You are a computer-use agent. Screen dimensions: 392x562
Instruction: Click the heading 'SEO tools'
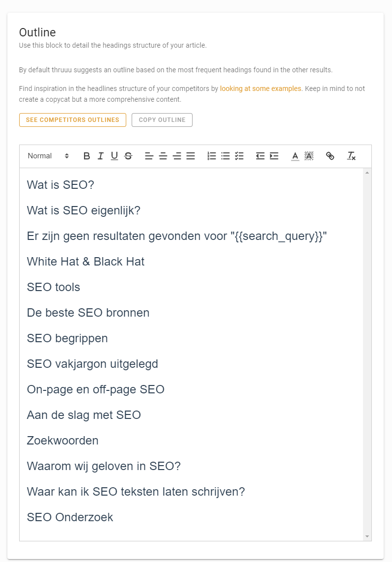54,287
